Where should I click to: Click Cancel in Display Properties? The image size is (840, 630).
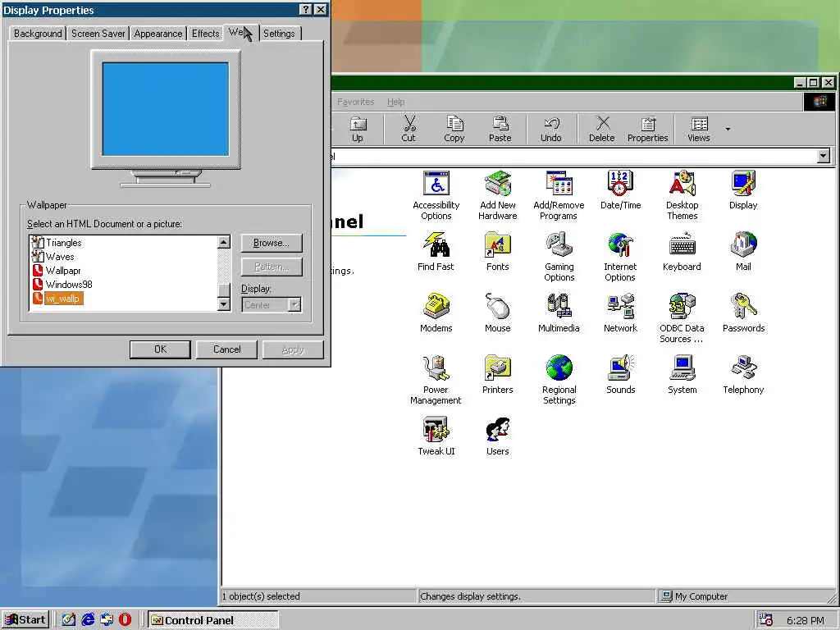coord(226,349)
